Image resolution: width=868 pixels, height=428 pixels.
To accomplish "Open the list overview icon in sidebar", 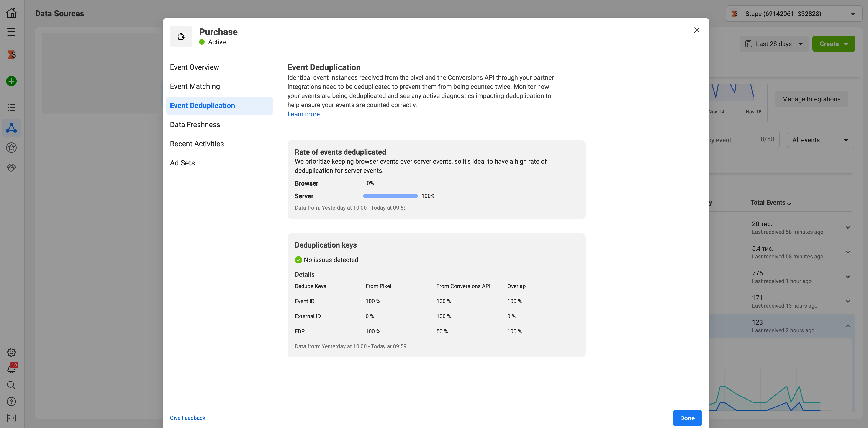I will [11, 108].
